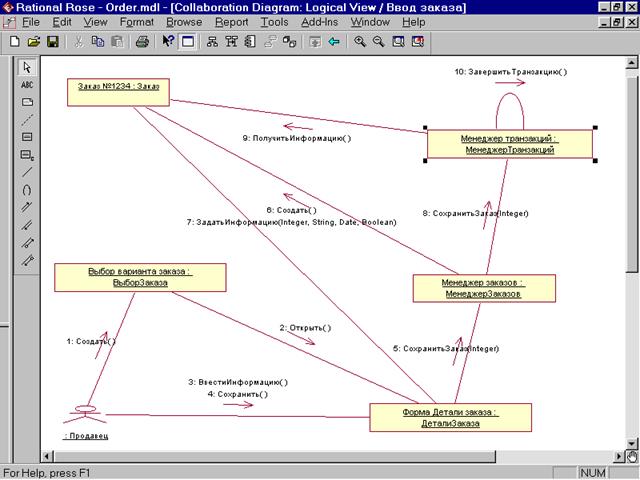
Task: Click the horizontal scrollbar left arrow
Action: (x=47, y=456)
